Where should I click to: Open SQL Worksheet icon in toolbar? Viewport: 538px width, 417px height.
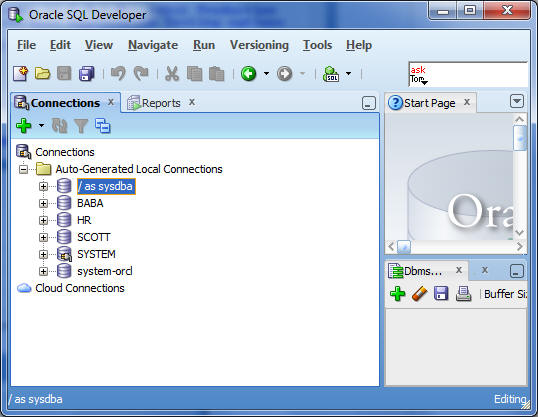point(331,73)
